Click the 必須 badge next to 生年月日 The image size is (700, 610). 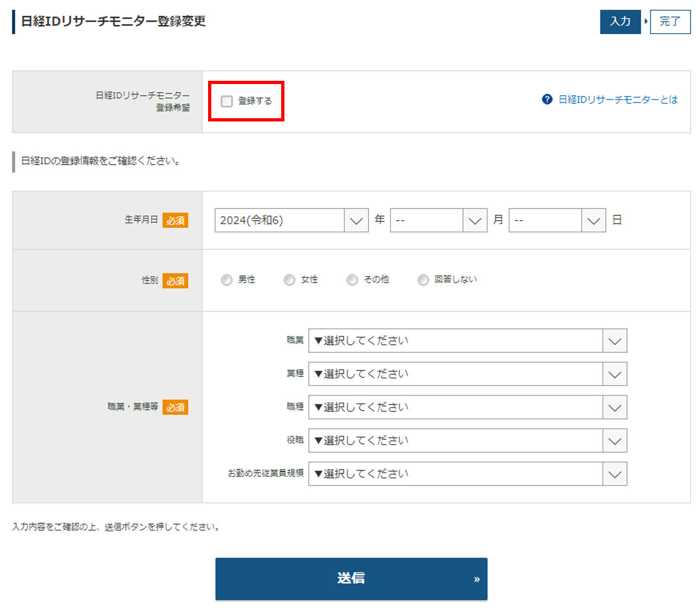tap(175, 220)
